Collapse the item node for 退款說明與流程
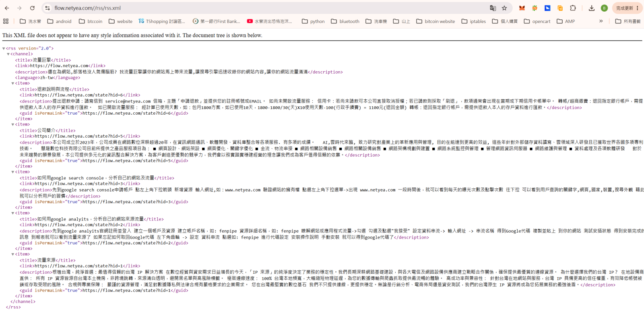Screen dimensions: 644x334 point(13,83)
